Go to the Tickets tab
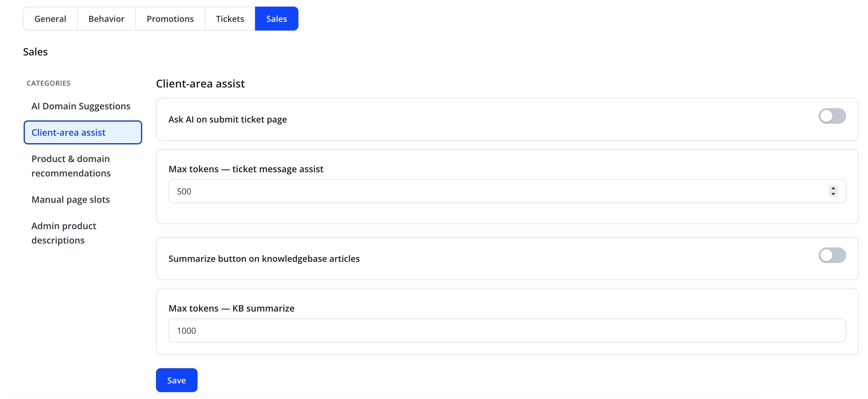Screen dimensions: 868x399 coord(230,19)
